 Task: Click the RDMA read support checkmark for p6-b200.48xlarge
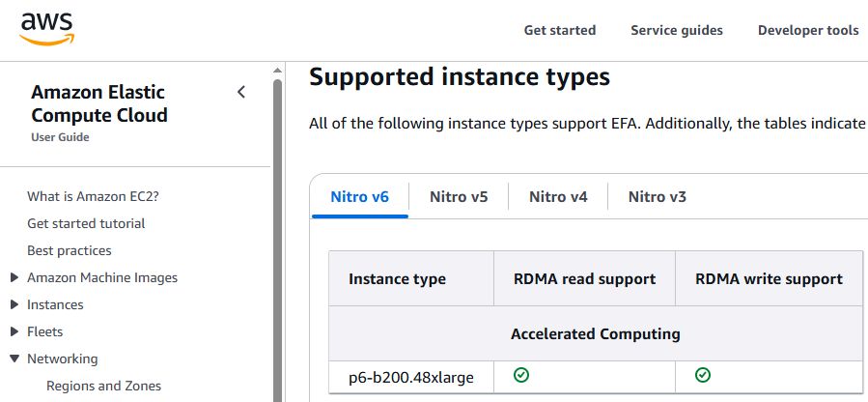click(x=521, y=375)
